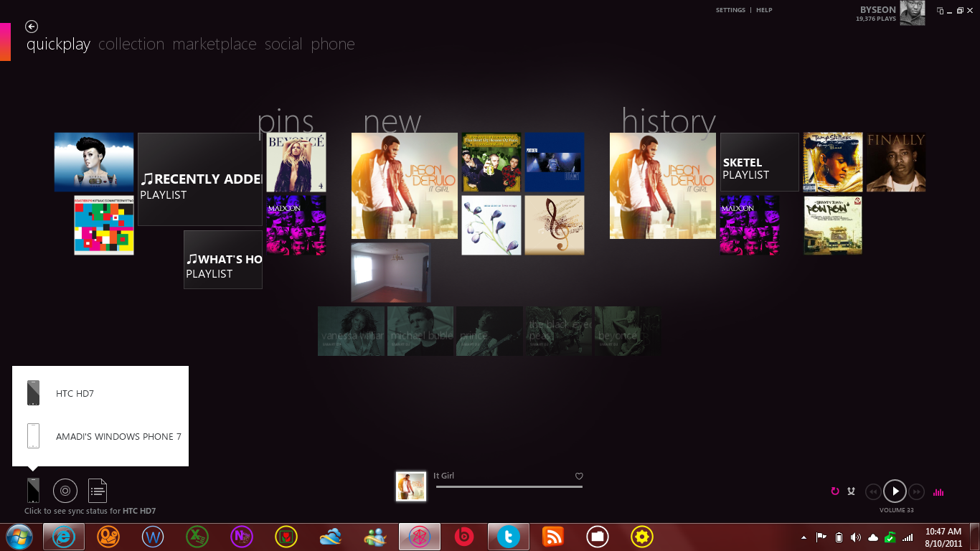
Task: Show hidden system tray icons
Action: coord(804,537)
